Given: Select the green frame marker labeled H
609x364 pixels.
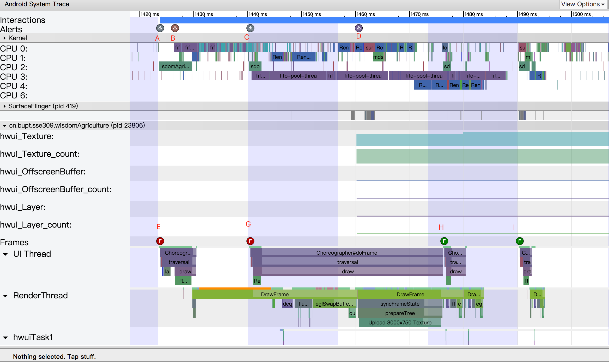Looking at the screenshot, I should click(x=444, y=241).
